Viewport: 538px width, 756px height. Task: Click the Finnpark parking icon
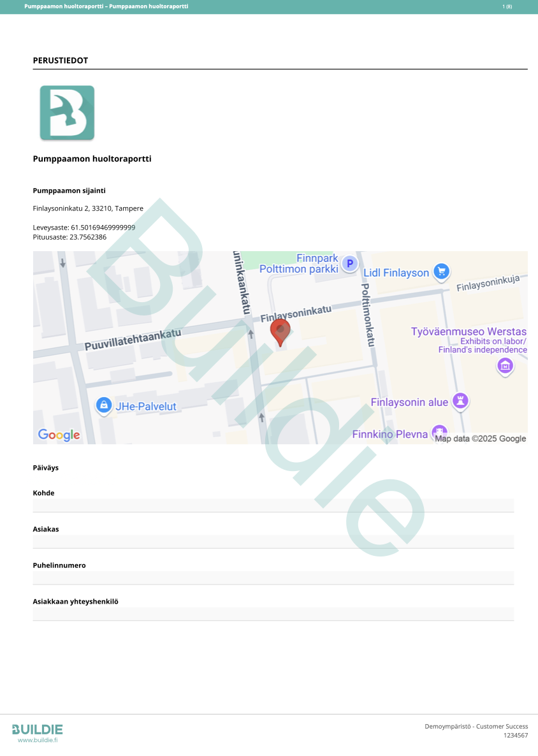[349, 263]
